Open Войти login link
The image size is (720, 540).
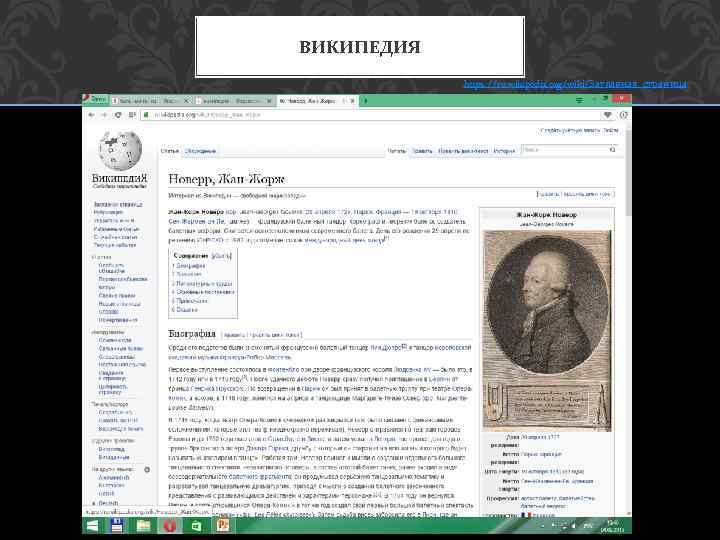pyautogui.click(x=611, y=130)
